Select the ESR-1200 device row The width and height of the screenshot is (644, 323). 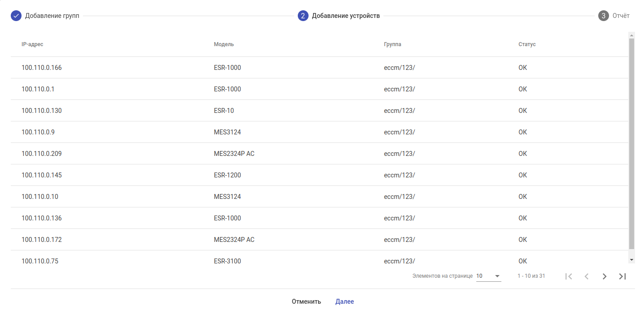click(x=227, y=175)
